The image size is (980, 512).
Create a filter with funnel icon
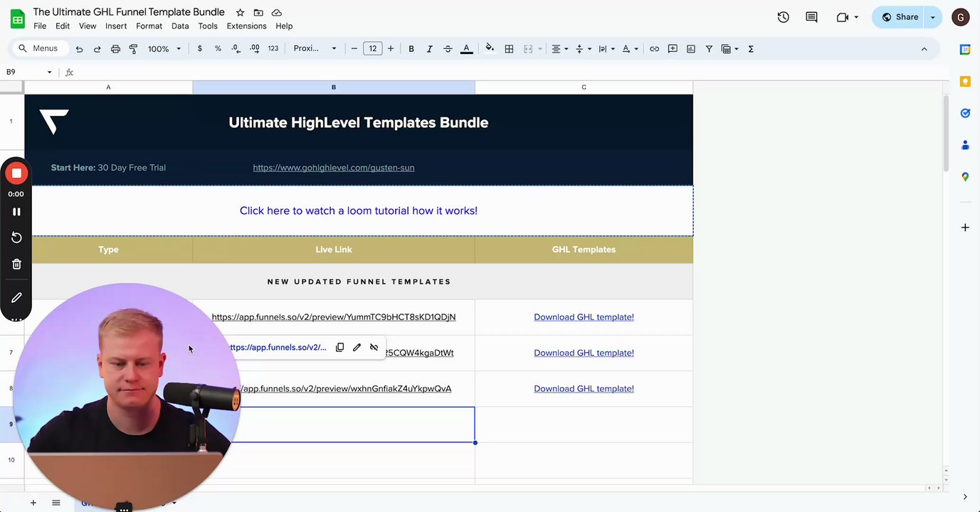coord(710,49)
